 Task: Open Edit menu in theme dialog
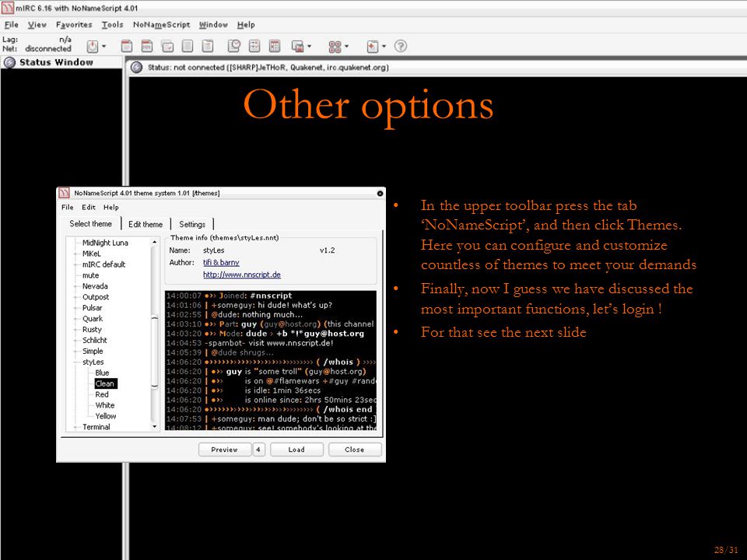click(x=89, y=207)
